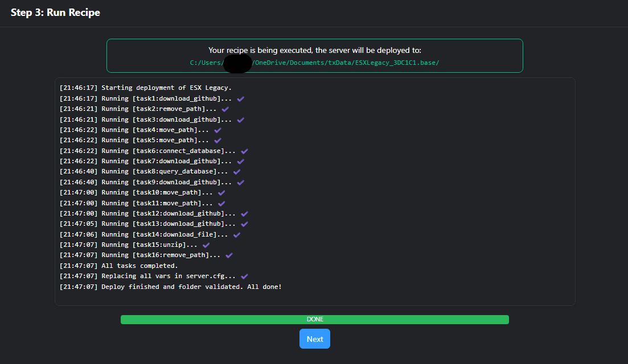Click the green deployment folder path

(315, 63)
